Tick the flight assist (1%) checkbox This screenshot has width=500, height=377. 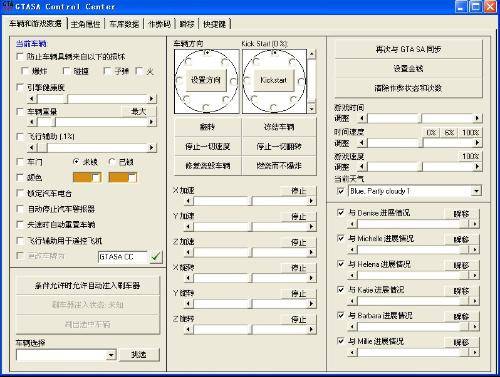pyautogui.click(x=21, y=136)
